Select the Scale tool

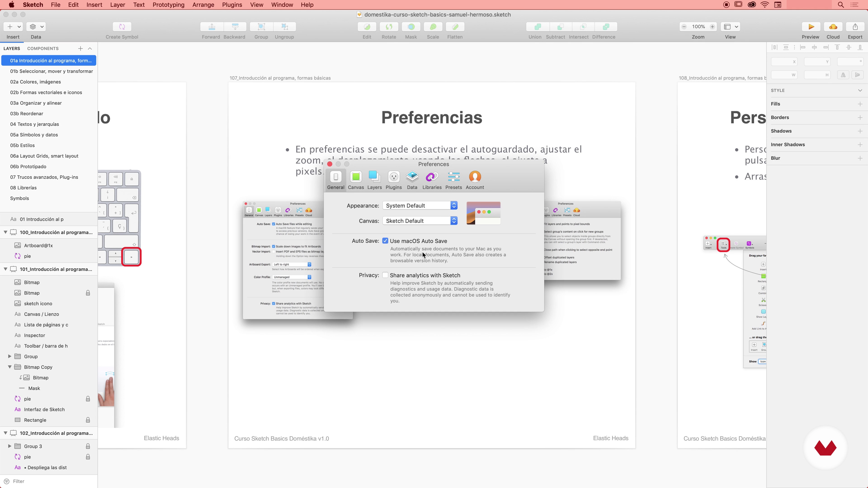click(x=433, y=27)
